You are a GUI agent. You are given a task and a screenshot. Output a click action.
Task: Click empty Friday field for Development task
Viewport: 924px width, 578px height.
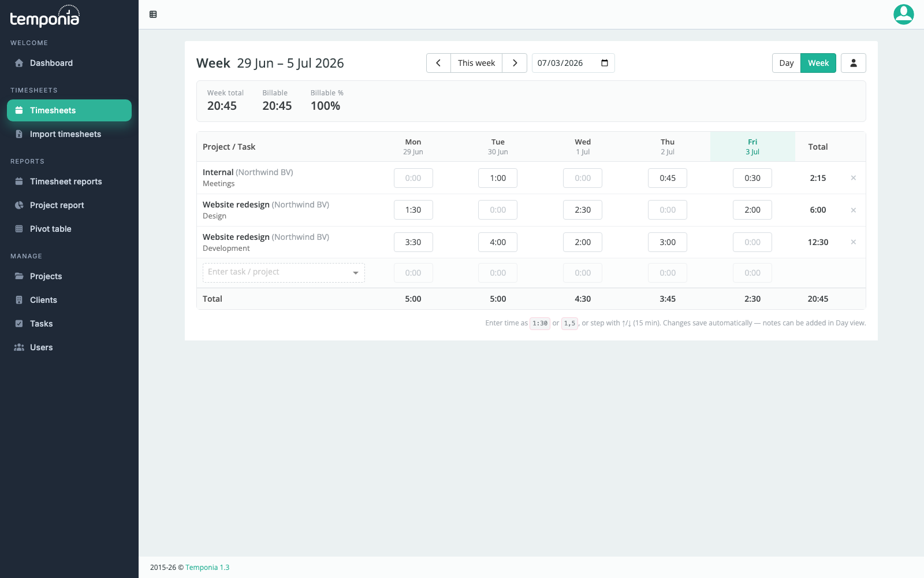pyautogui.click(x=752, y=242)
